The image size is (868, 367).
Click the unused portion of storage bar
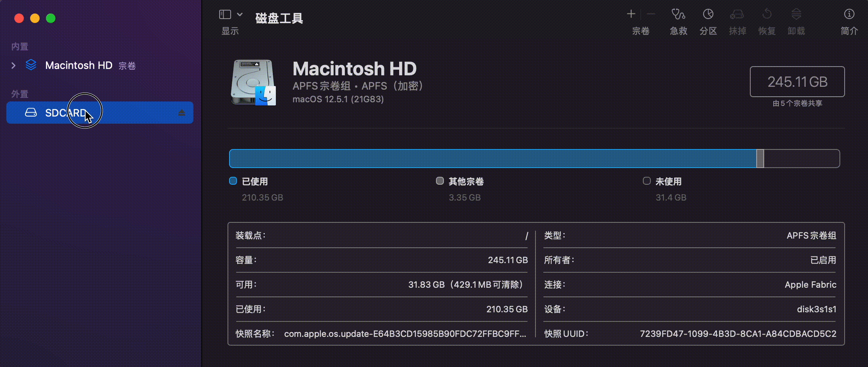(801, 159)
